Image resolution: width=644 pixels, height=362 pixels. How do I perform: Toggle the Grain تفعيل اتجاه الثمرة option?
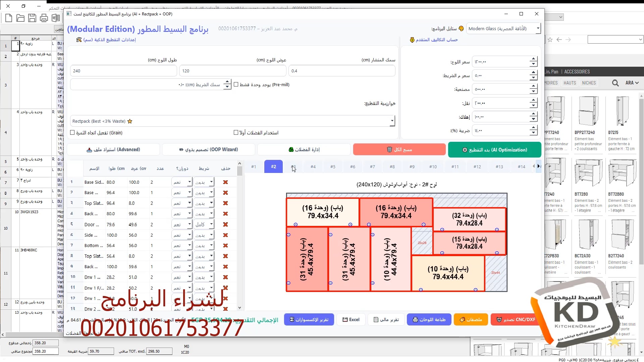click(x=72, y=132)
